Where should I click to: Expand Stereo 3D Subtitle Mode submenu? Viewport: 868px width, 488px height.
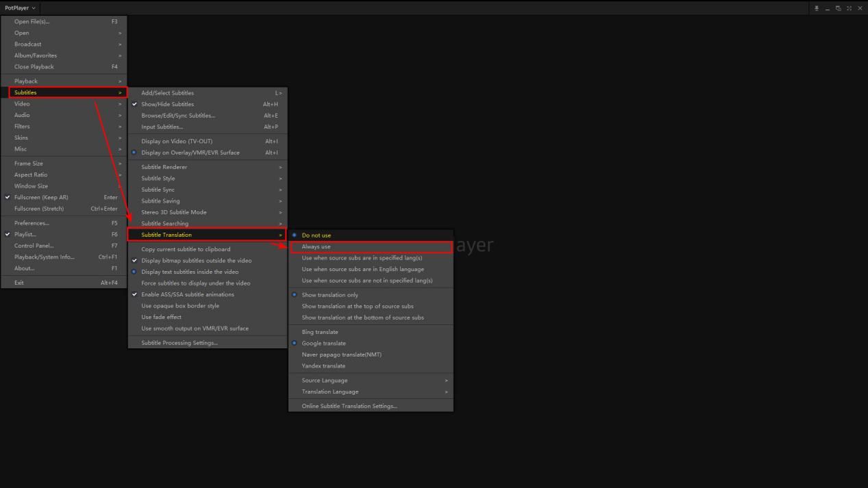[207, 212]
